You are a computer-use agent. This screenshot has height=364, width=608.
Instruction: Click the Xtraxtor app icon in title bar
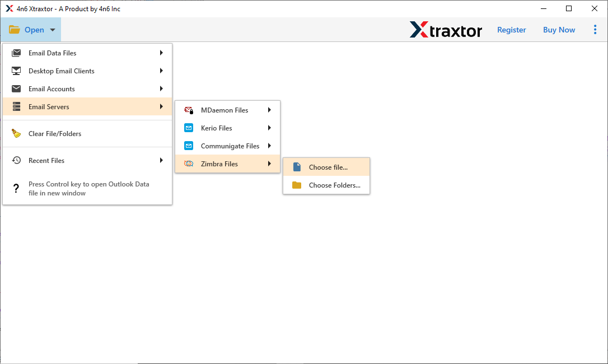[x=10, y=8]
